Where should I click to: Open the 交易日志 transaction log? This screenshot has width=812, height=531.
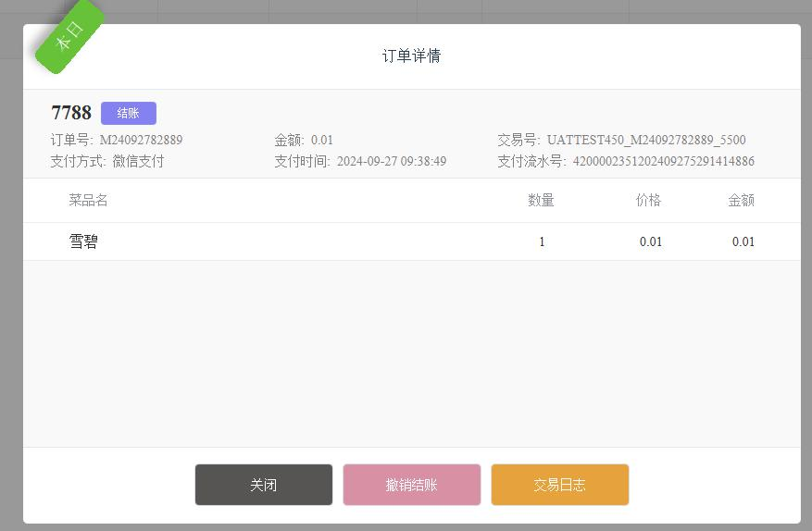(559, 485)
